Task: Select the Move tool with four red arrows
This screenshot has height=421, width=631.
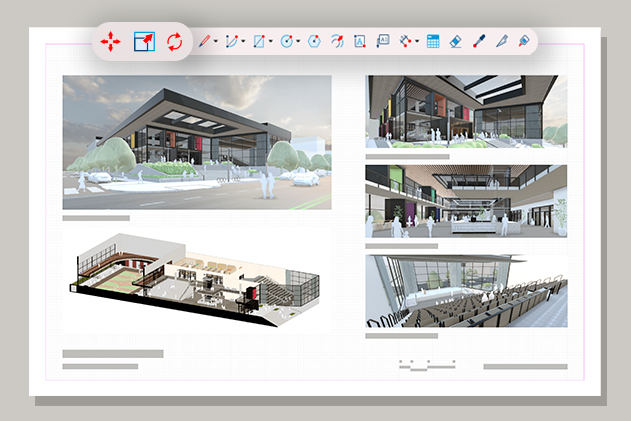Action: (110, 41)
